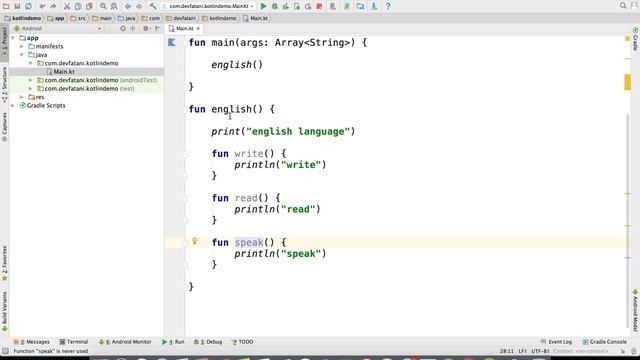
Task: Toggle the 1: Project side tool window
Action: pos(4,42)
